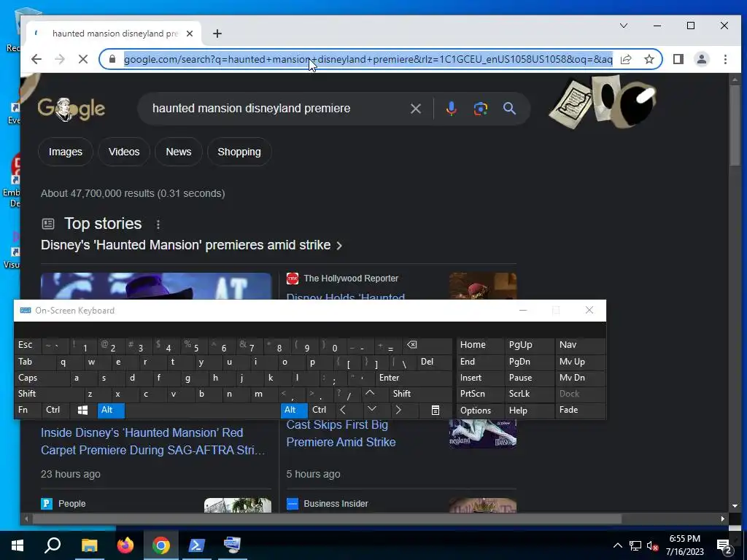747x560 pixels.
Task: Start Google voice search microphone
Action: (x=451, y=109)
